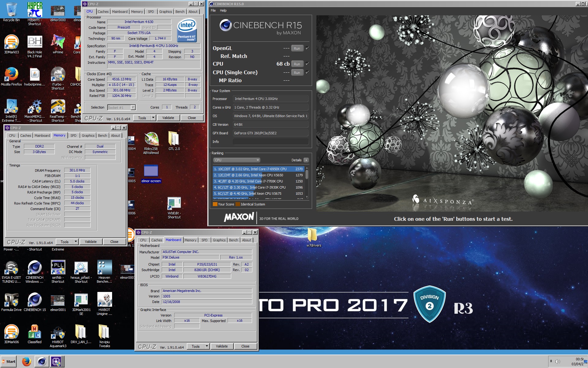Launch hexus_pifast shortcut icon
This screenshot has width=588, height=368.
(81, 271)
